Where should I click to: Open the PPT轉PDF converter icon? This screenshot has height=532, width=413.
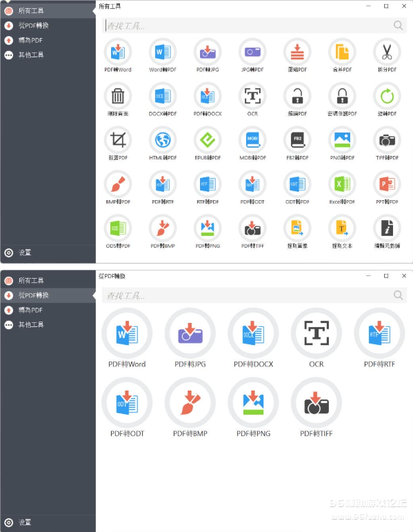[x=387, y=184]
